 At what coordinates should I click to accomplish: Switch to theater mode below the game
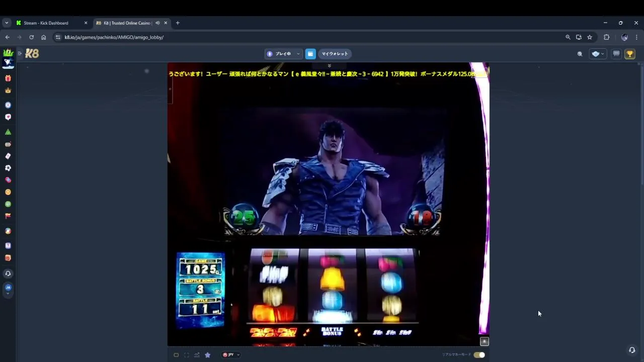click(x=176, y=355)
